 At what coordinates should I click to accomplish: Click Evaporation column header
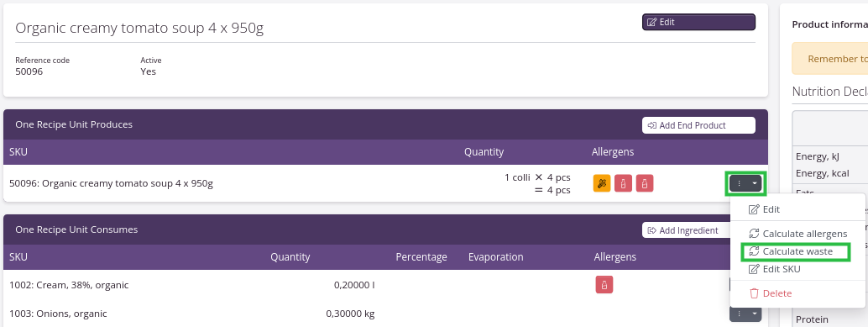(495, 257)
